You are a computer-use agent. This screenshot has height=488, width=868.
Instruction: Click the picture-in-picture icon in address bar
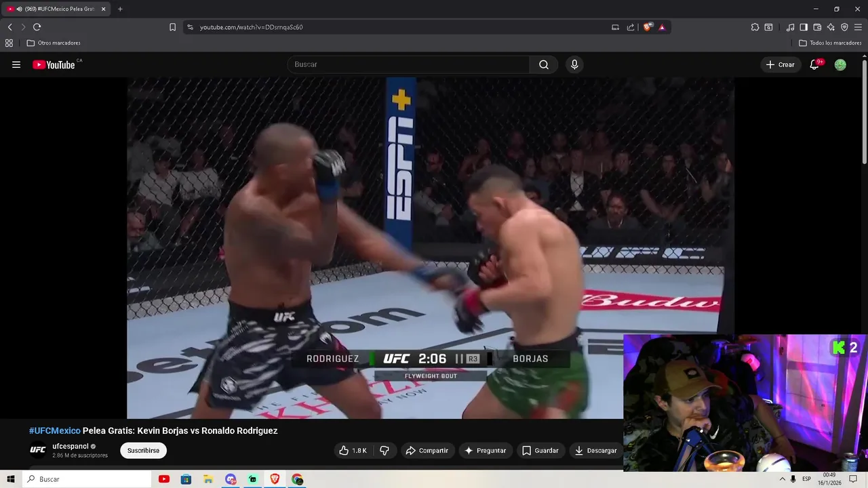tap(615, 27)
